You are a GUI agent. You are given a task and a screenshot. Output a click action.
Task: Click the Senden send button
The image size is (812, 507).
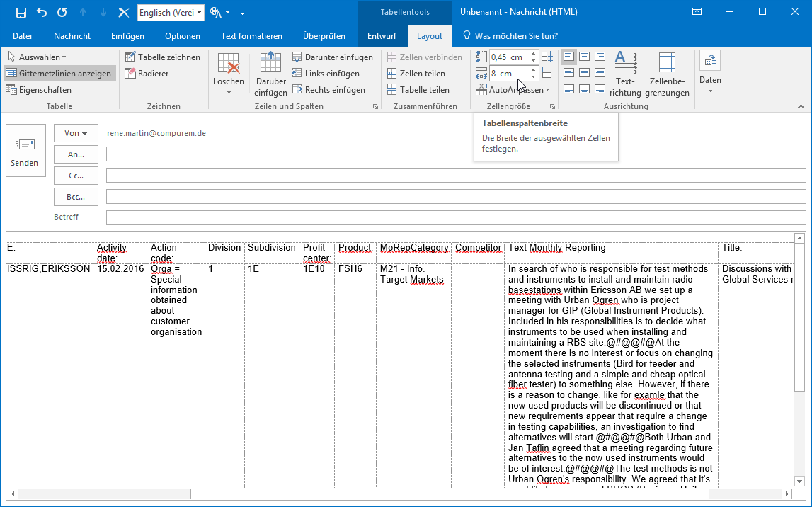(x=25, y=152)
